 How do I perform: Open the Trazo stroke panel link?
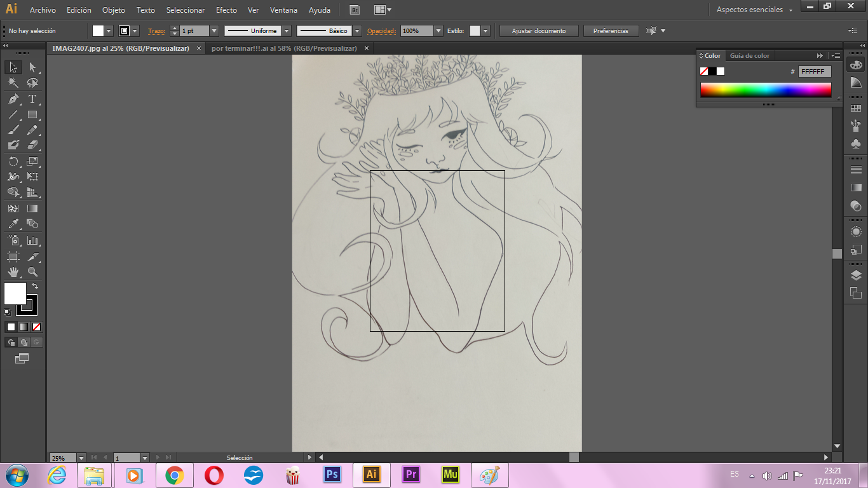click(x=156, y=30)
